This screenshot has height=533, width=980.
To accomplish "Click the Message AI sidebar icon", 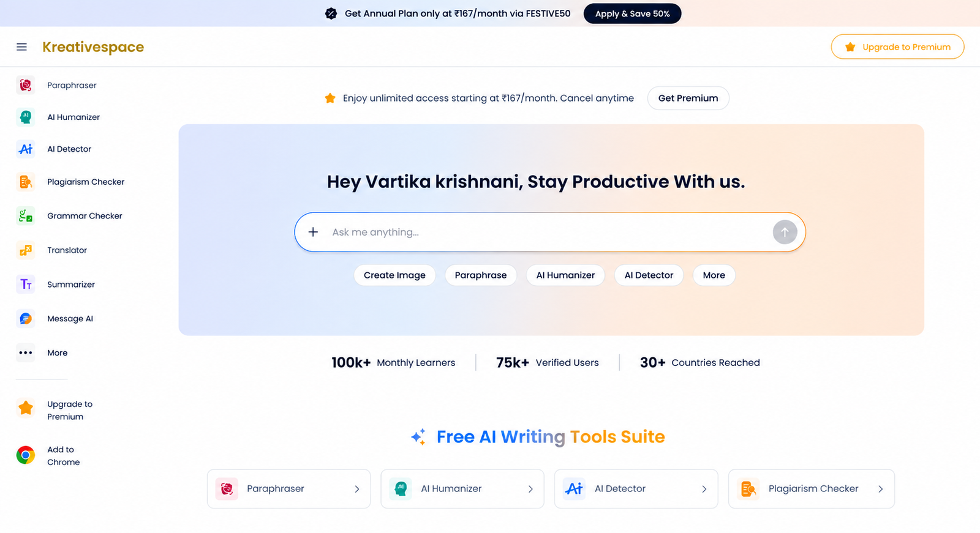I will [x=26, y=318].
